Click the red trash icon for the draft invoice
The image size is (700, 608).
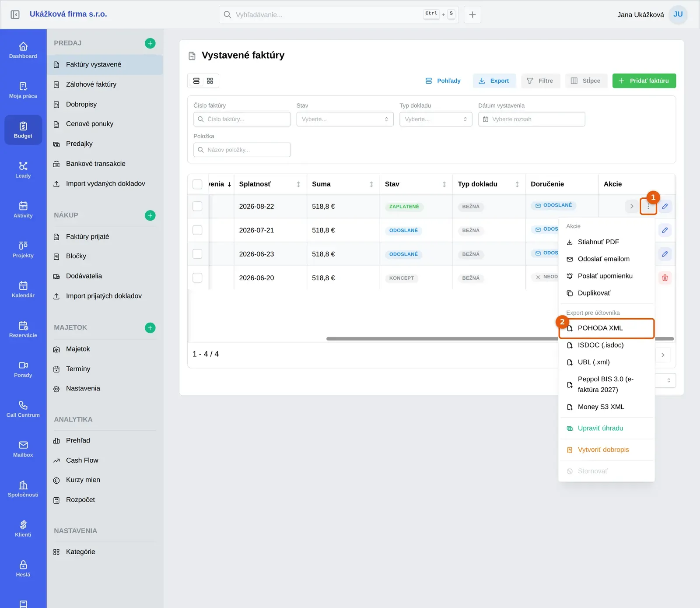[x=665, y=278]
